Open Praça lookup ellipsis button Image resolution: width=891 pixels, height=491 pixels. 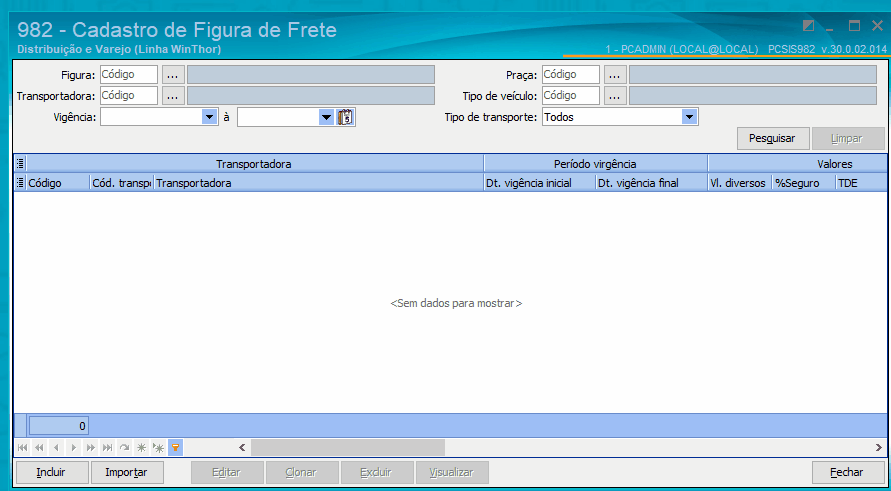coord(615,75)
